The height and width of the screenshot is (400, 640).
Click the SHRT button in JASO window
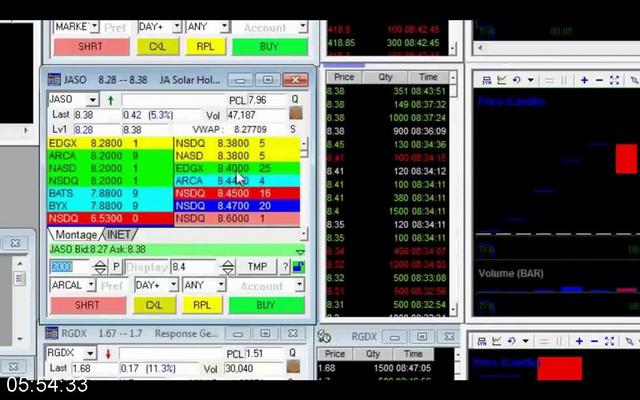tap(87, 305)
